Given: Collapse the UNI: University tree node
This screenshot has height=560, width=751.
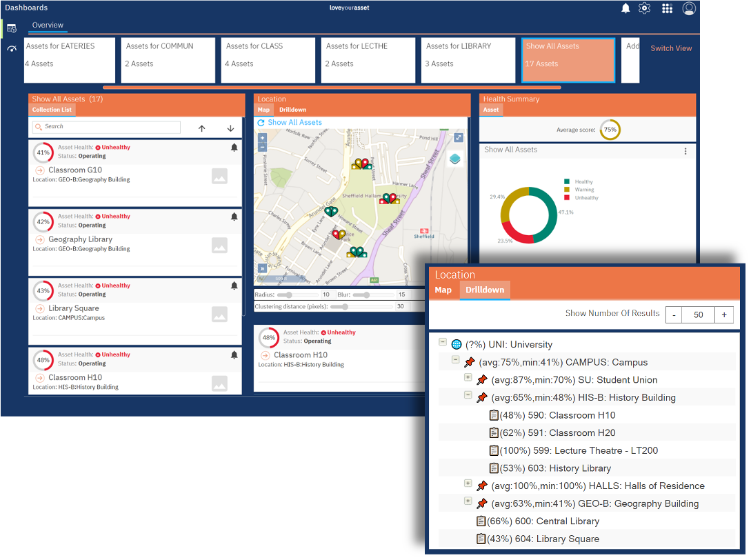Looking at the screenshot, I should (x=443, y=342).
